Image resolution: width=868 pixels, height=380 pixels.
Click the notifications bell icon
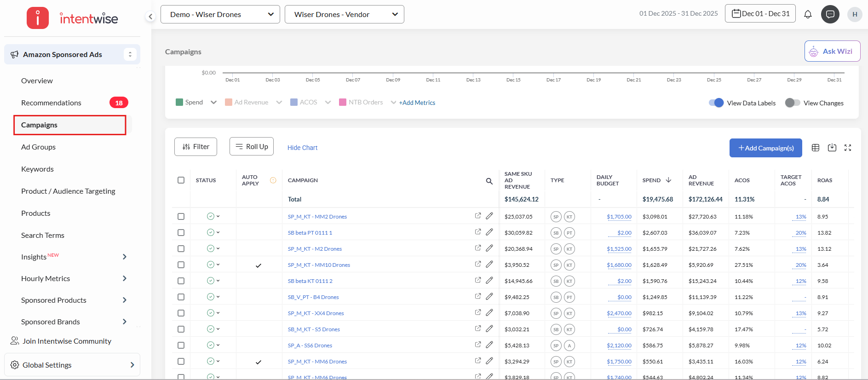(x=808, y=14)
